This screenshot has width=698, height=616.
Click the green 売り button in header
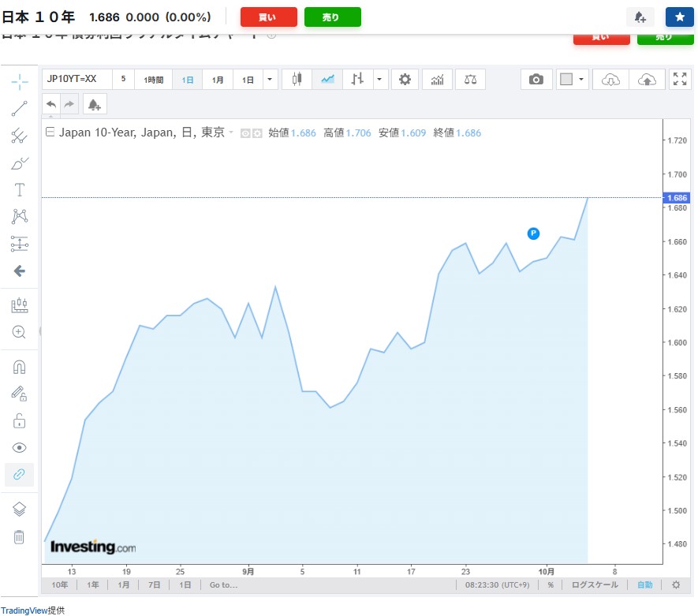333,17
